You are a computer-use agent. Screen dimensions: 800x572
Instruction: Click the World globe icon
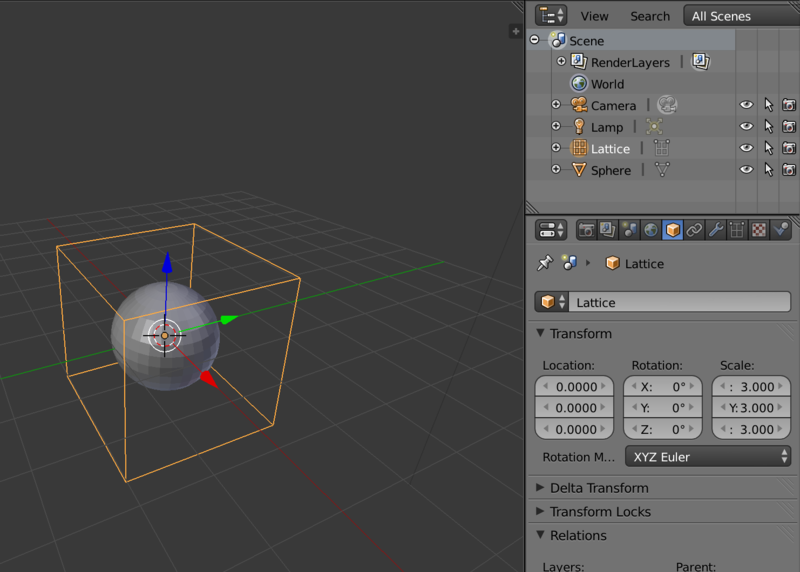point(579,83)
